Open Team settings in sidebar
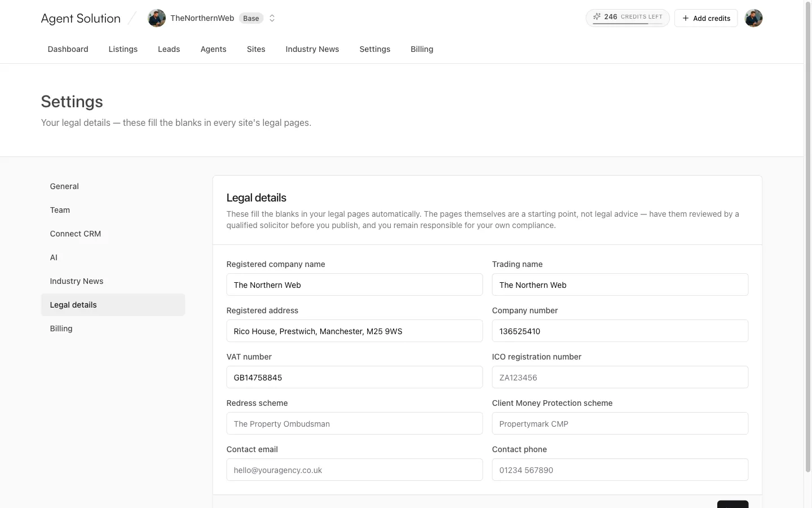The height and width of the screenshot is (508, 812). (113, 210)
